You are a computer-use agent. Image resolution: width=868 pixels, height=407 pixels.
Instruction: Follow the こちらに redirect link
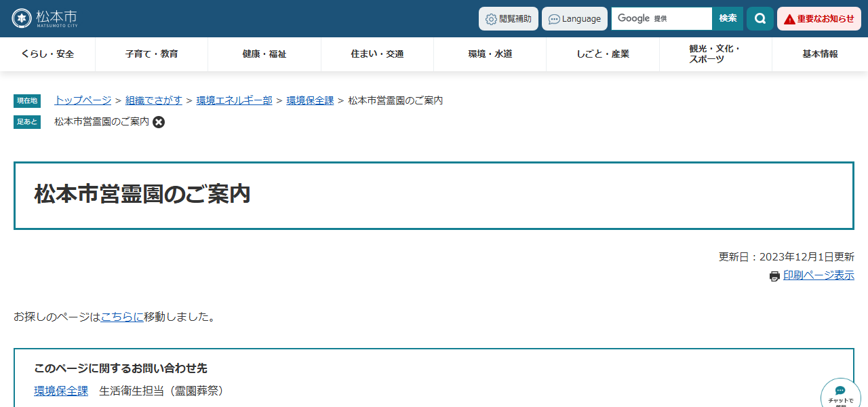point(122,316)
